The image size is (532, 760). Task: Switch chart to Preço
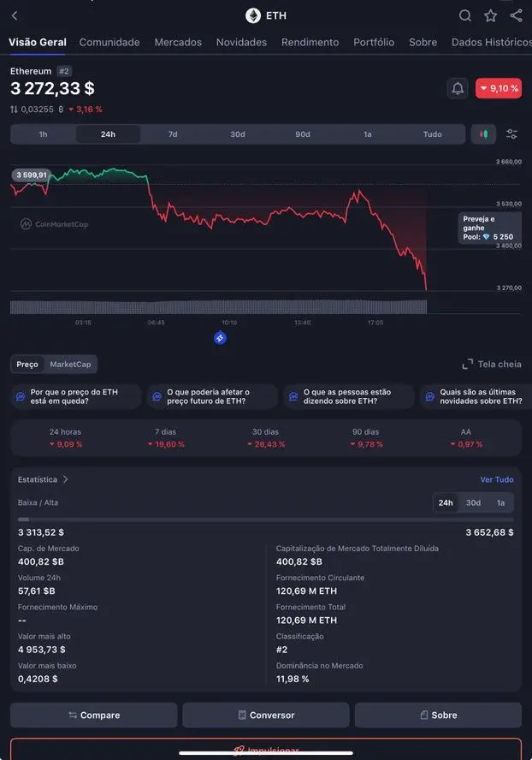click(27, 364)
